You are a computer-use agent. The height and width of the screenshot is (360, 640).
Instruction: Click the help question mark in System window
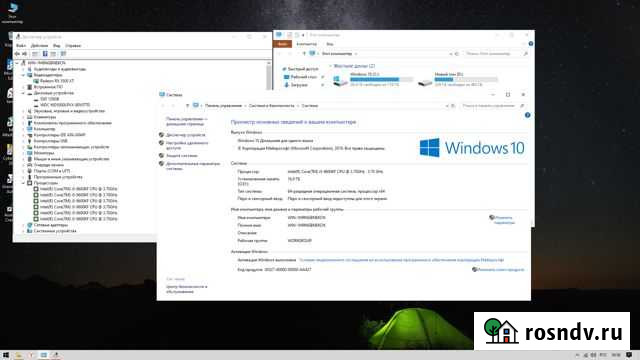click(x=527, y=115)
